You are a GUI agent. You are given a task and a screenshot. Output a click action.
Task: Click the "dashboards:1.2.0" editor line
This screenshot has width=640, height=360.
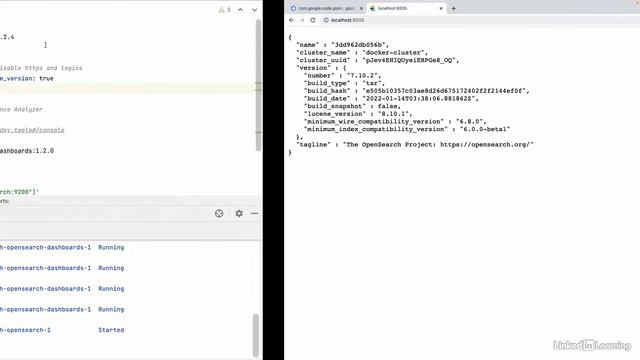pos(27,151)
